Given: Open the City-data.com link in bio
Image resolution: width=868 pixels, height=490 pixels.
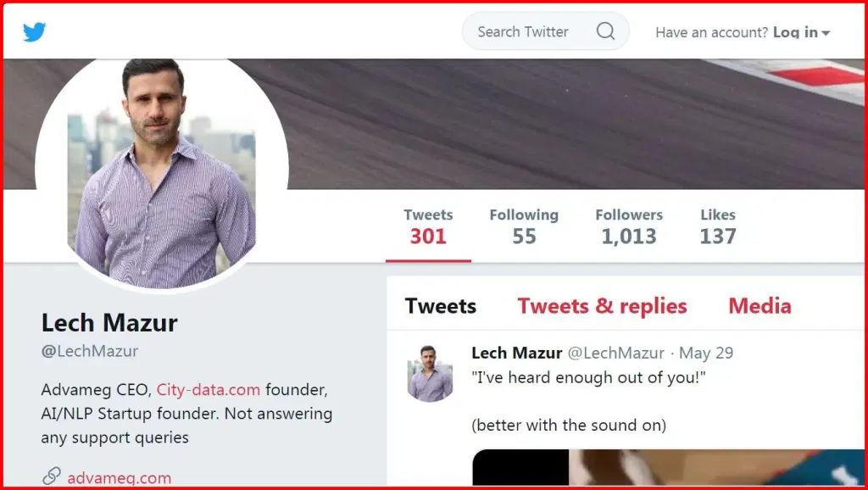Looking at the screenshot, I should pyautogui.click(x=209, y=390).
